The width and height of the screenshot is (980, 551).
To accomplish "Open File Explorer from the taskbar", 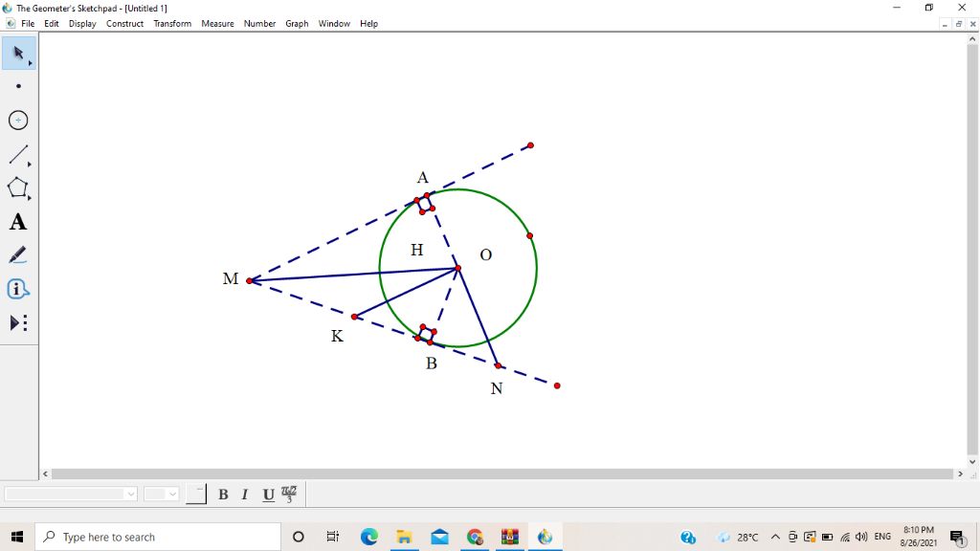I will click(x=405, y=537).
